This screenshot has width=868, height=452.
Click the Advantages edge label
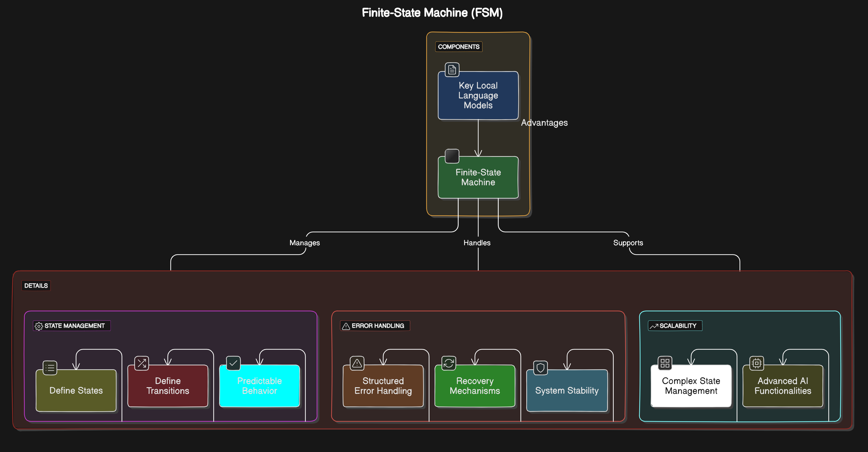point(544,123)
